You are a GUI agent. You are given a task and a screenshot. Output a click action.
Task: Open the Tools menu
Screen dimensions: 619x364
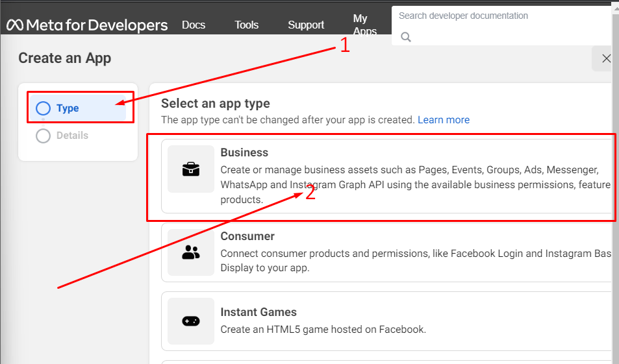(247, 25)
